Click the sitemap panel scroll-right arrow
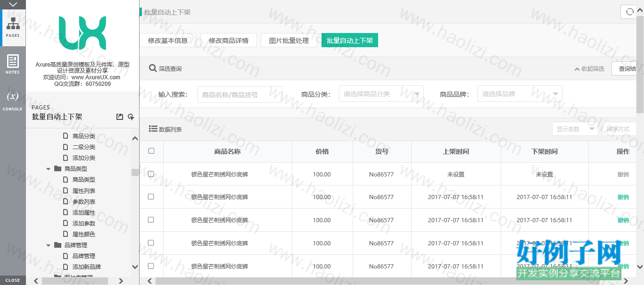644x285 pixels. (121, 281)
